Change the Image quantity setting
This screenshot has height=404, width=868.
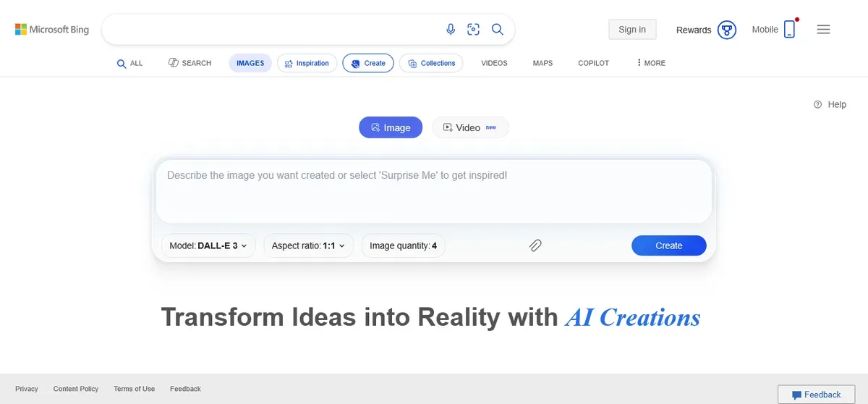pos(403,245)
